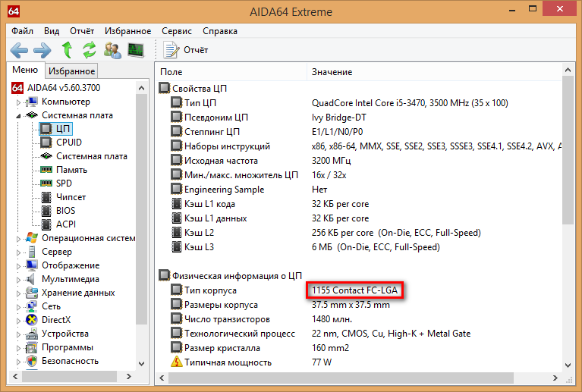Open the Файл menu
The image size is (582, 392).
22,31
